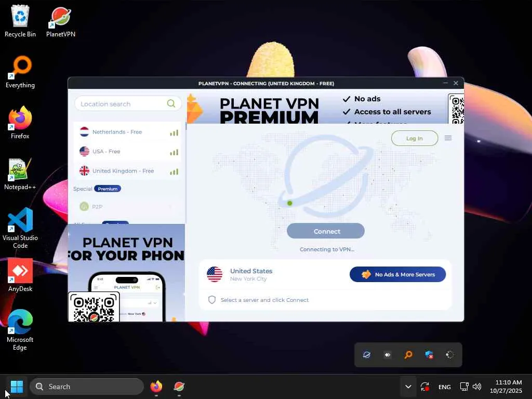Select the Firefox desktop shortcut
This screenshot has height=399, width=532.
20,123
